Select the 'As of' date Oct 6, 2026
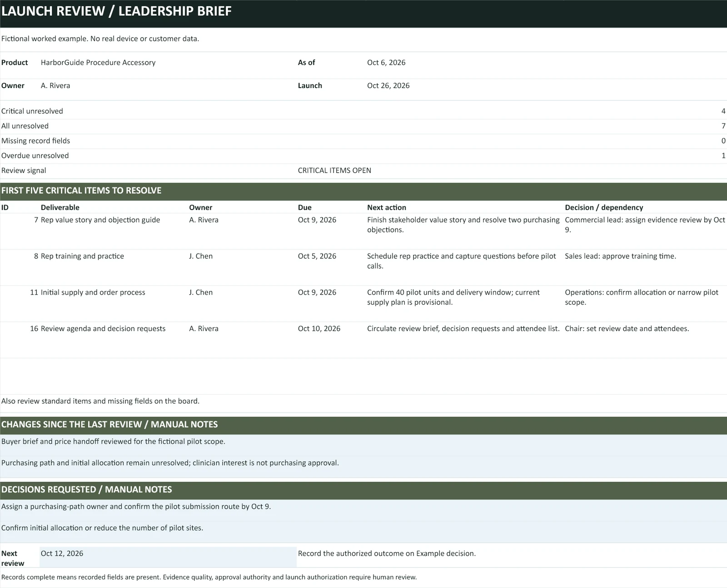Screen dimensions: 727x588 pyautogui.click(x=386, y=63)
